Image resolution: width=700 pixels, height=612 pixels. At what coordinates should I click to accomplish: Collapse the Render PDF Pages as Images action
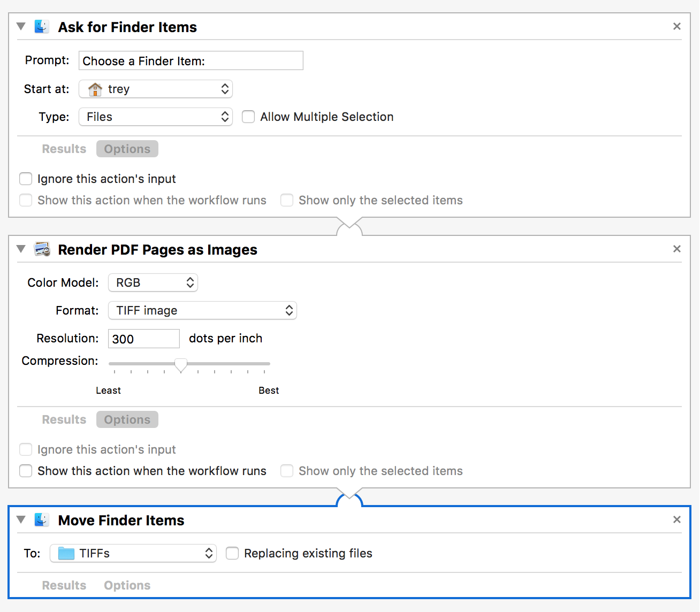pyautogui.click(x=21, y=249)
